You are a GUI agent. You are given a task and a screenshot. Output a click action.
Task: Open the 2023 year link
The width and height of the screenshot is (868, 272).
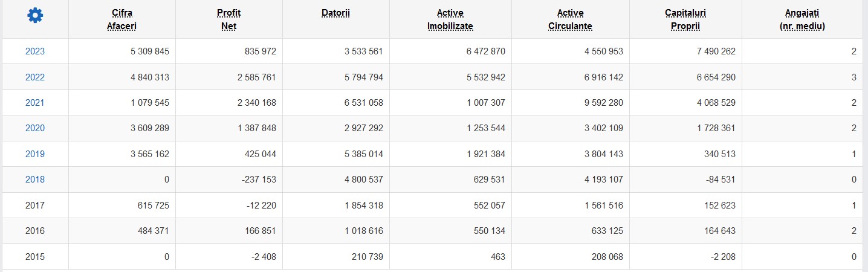click(35, 52)
